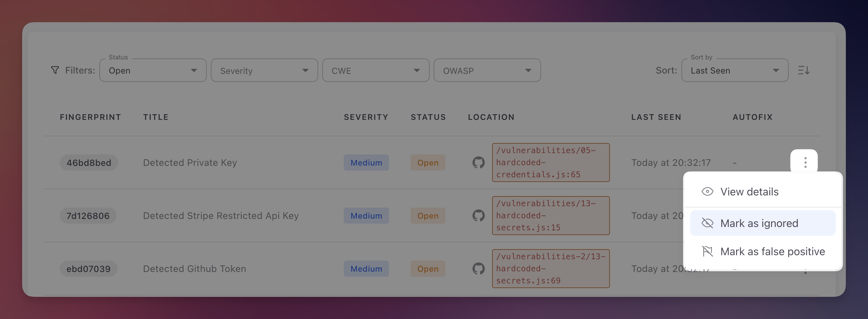Click the Open status badge on the Stripe row
Screen dimensions: 868x319
click(x=428, y=216)
